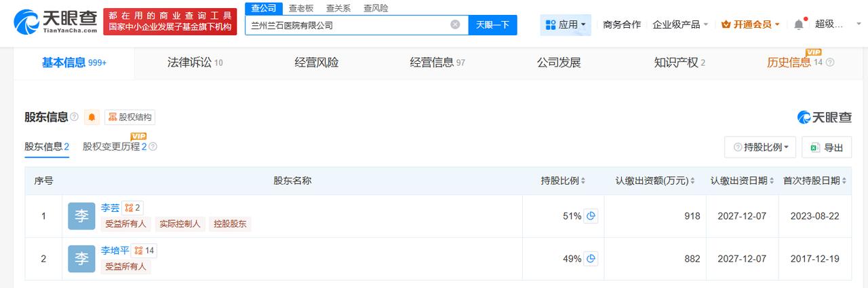Click 导出 export button
This screenshot has height=288, width=868.
click(827, 147)
